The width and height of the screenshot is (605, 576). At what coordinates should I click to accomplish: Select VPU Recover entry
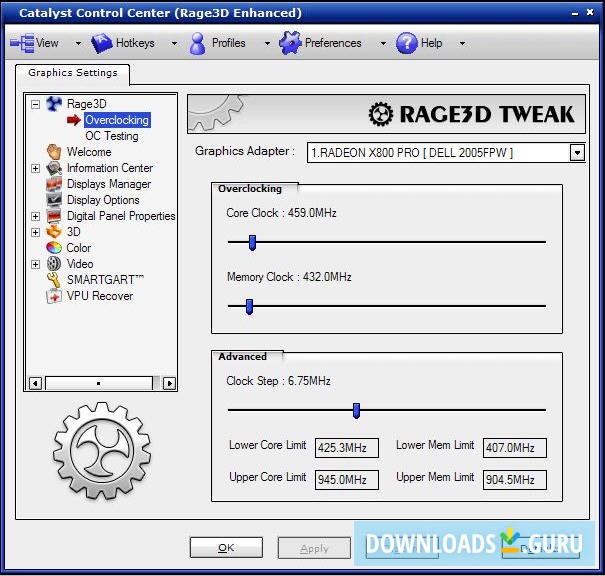point(100,296)
